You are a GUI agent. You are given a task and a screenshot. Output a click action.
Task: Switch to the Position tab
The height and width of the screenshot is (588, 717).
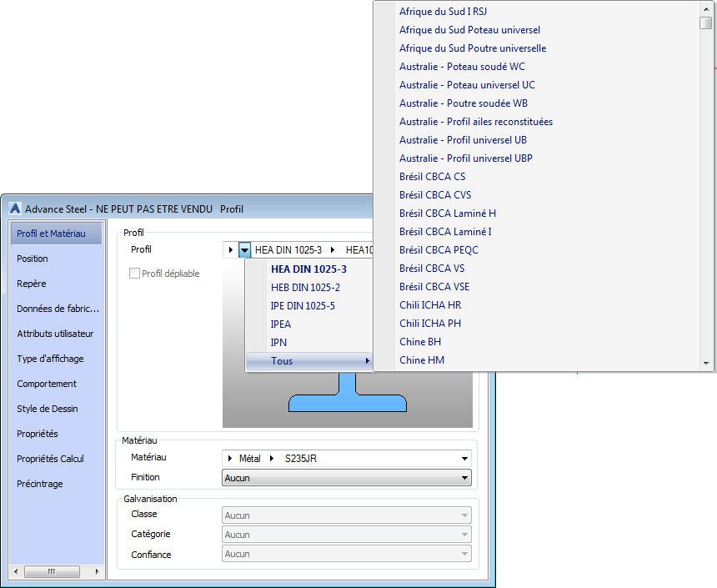[x=33, y=259]
